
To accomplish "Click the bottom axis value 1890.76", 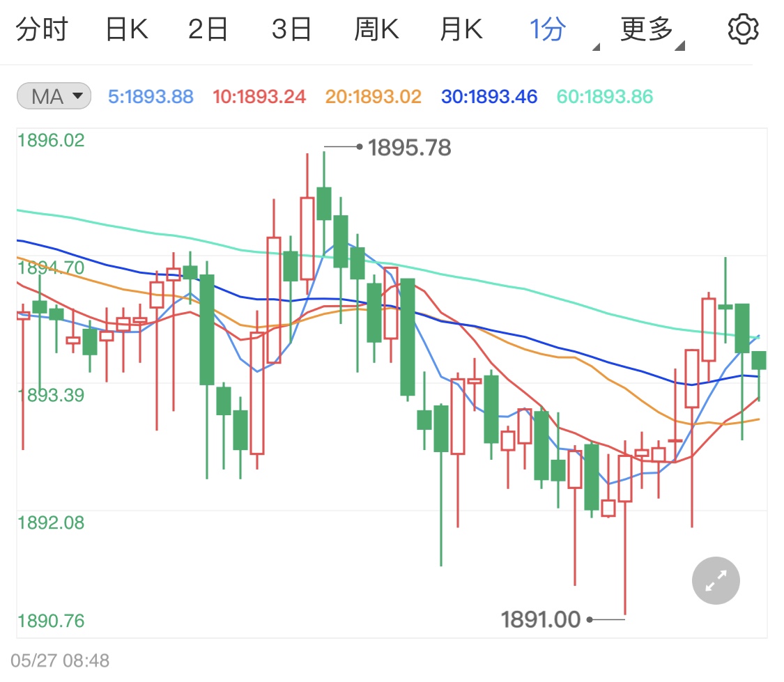I will click(x=51, y=621).
